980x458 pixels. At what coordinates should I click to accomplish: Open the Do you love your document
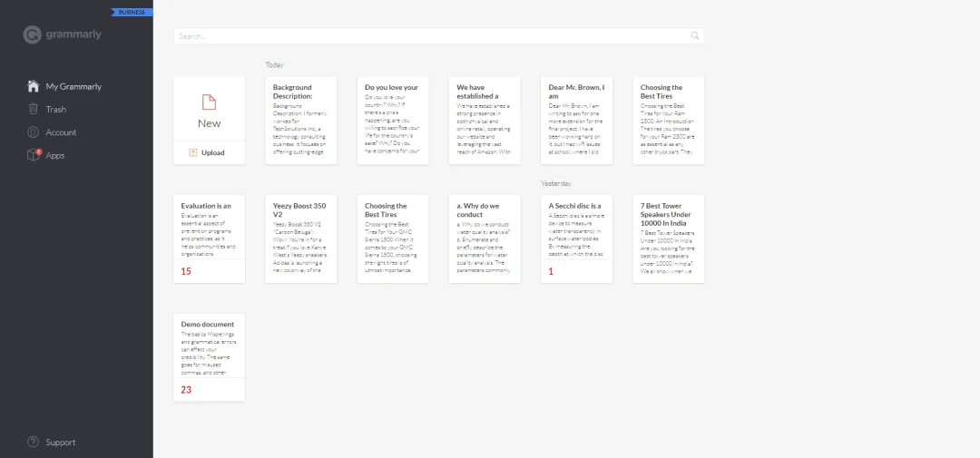click(393, 121)
